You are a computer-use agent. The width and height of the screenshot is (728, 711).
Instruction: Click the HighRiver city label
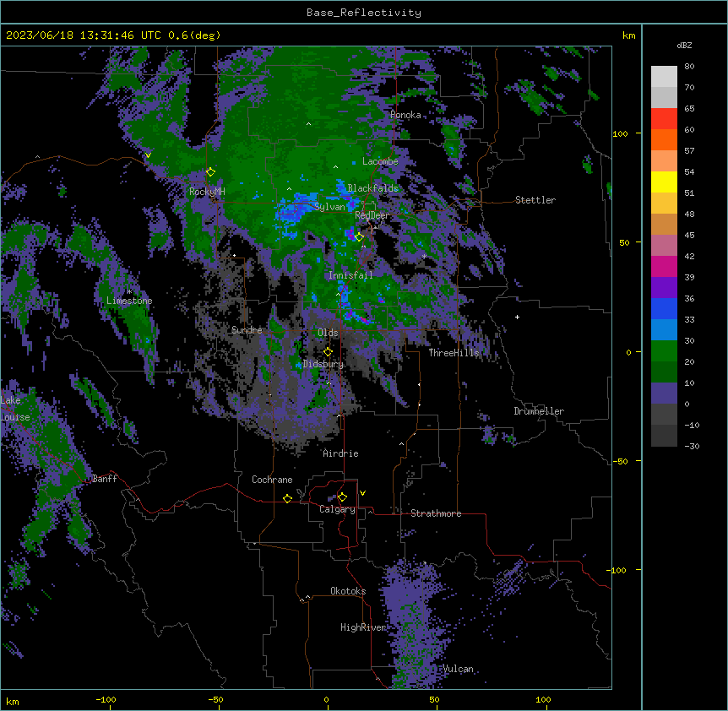tap(363, 627)
